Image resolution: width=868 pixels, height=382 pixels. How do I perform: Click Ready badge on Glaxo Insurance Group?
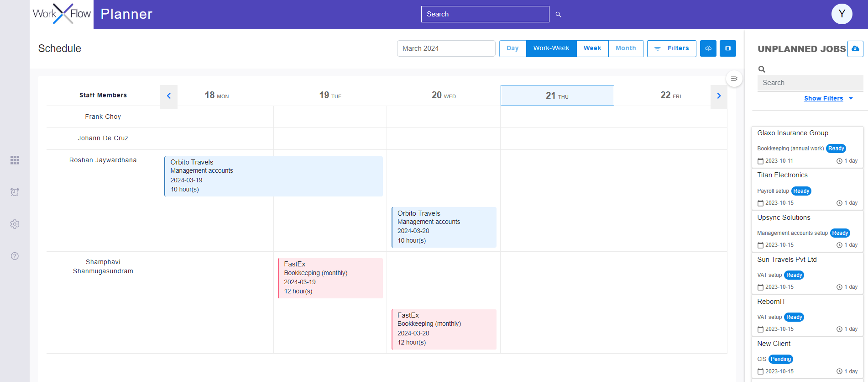836,149
